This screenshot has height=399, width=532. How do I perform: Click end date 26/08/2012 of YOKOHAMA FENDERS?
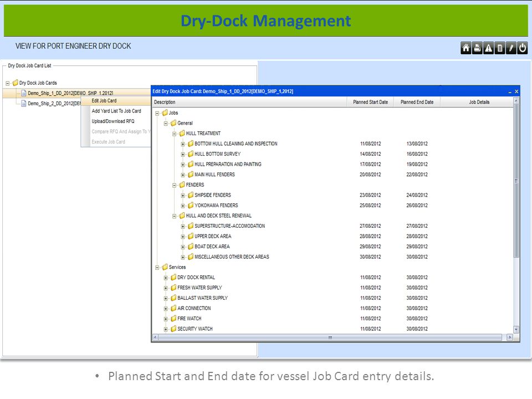click(417, 205)
